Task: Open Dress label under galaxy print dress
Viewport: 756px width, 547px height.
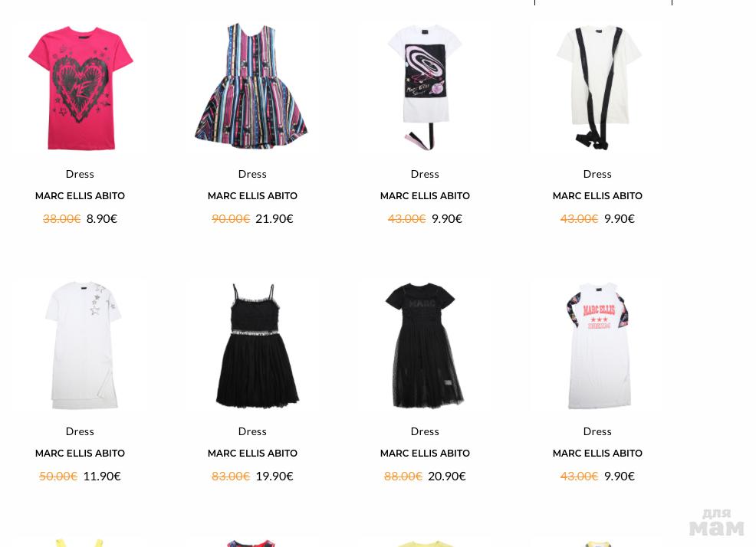Action: pyautogui.click(x=425, y=174)
